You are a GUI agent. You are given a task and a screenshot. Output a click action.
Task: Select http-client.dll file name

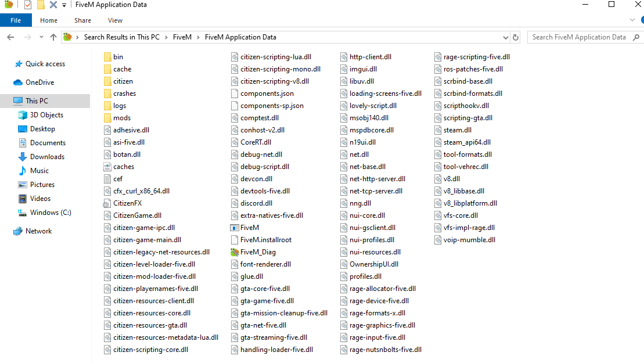click(x=370, y=57)
